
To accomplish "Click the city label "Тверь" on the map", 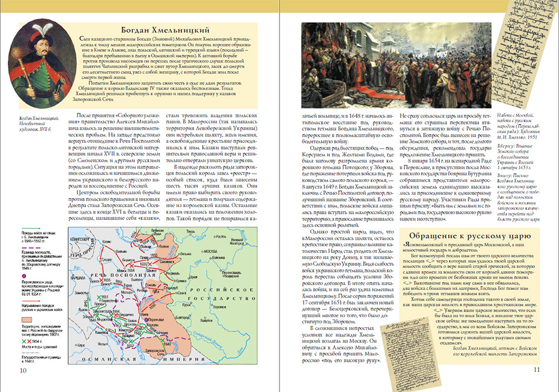I will 191,231.
